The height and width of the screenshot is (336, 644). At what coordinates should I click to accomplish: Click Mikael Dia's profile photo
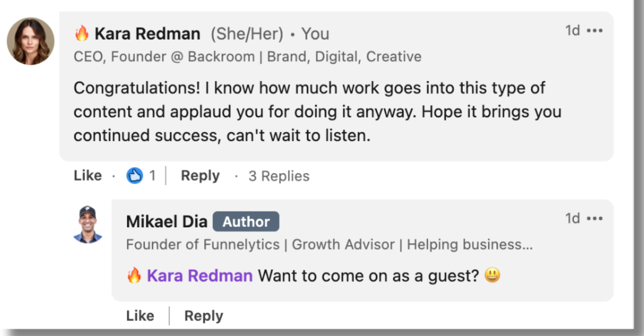click(x=88, y=225)
